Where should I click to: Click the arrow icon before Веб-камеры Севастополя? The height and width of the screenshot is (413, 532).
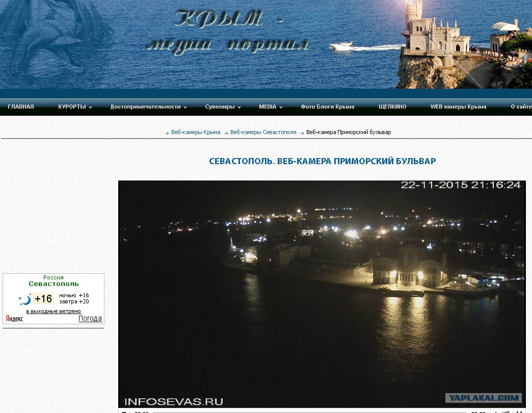(226, 133)
